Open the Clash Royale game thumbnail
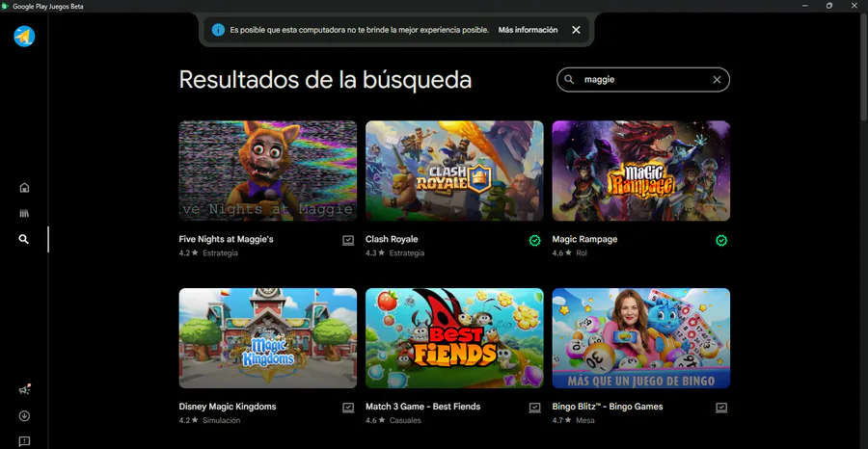The image size is (868, 449). tap(454, 171)
